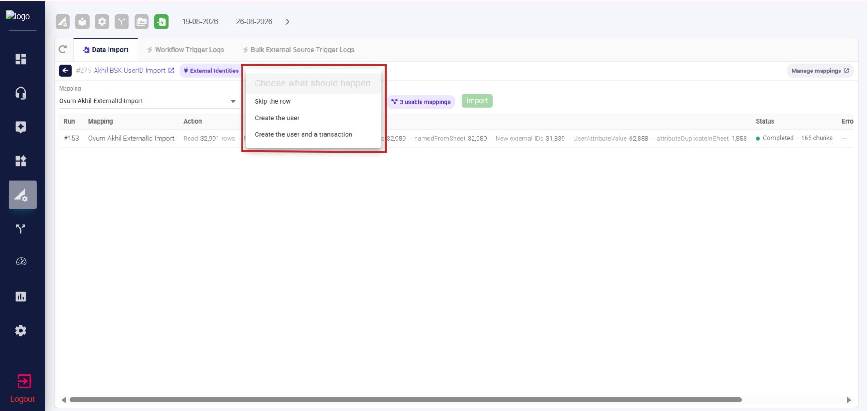868x411 pixels.
Task: Select the Data Import tab
Action: click(106, 50)
